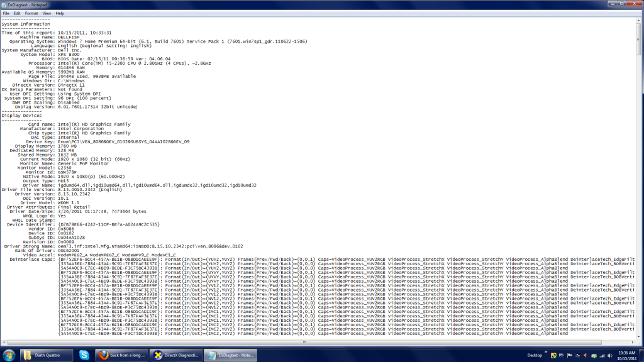Click the 'Time of this report' line
The height and width of the screenshot is (362, 644).
point(56,33)
